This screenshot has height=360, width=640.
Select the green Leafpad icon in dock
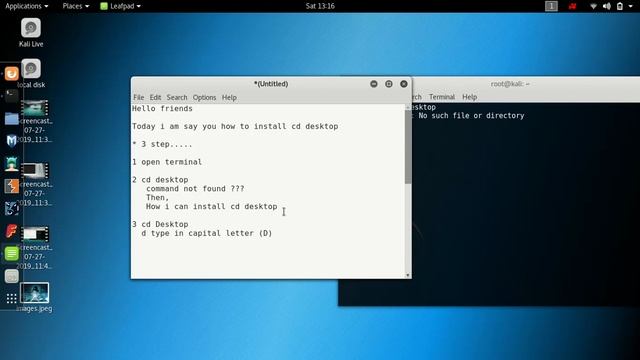click(x=11, y=253)
